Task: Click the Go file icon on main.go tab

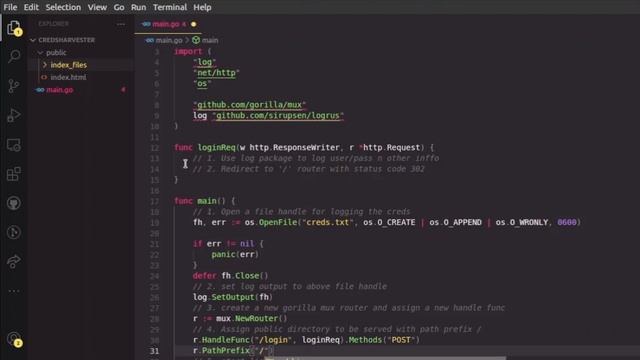Action: [x=146, y=24]
